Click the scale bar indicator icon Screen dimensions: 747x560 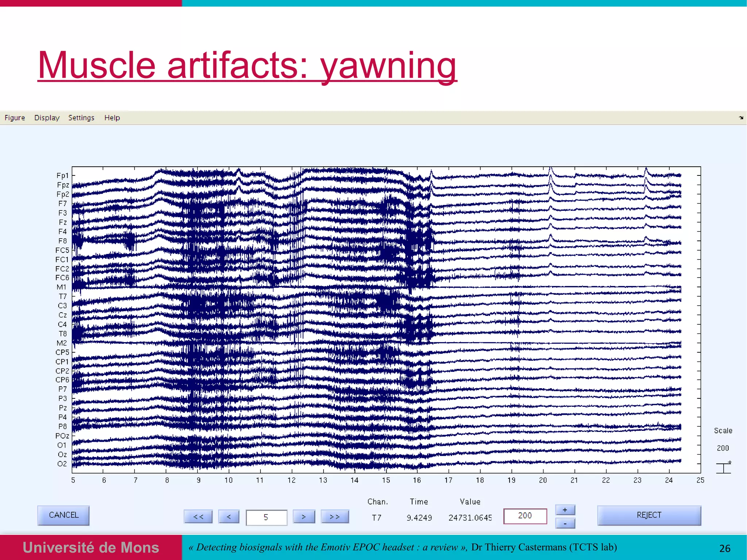tap(723, 467)
